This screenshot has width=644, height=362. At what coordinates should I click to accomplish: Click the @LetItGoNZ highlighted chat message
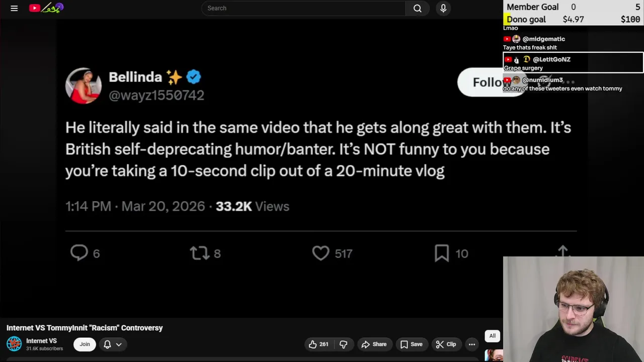coord(573,63)
